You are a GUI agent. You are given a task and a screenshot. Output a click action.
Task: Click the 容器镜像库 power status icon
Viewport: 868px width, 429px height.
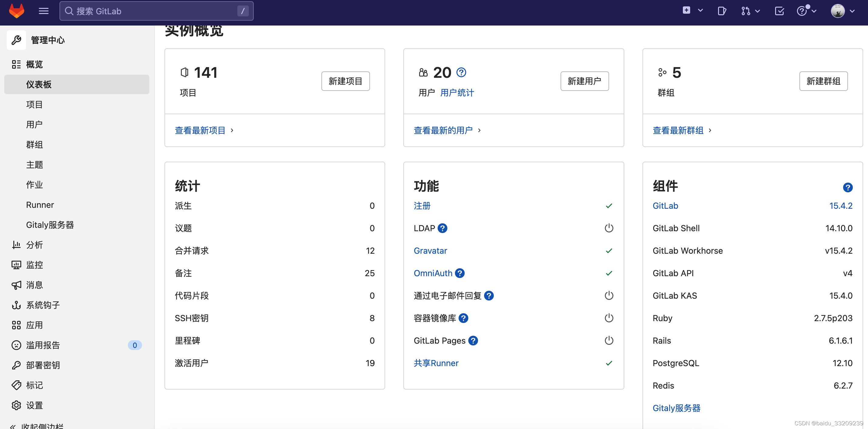click(x=609, y=318)
